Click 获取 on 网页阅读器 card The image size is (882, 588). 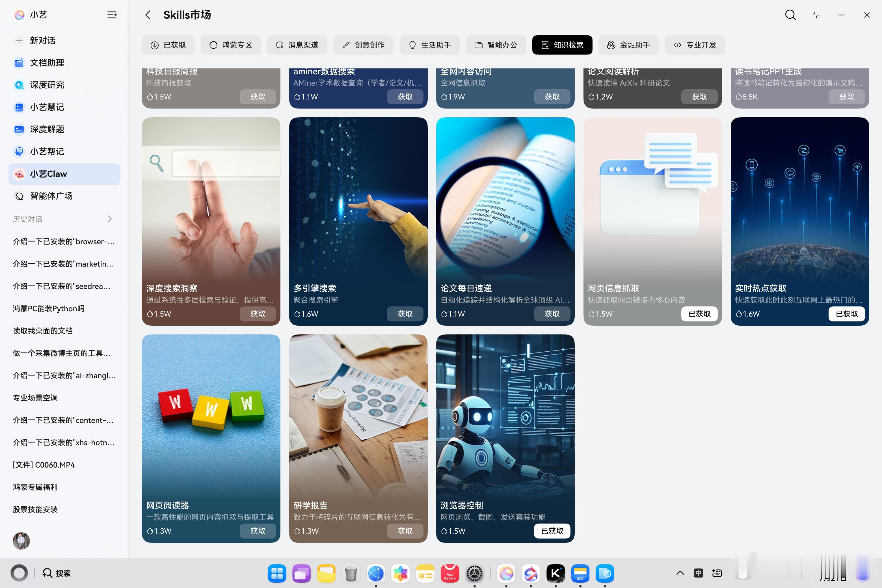point(258,531)
